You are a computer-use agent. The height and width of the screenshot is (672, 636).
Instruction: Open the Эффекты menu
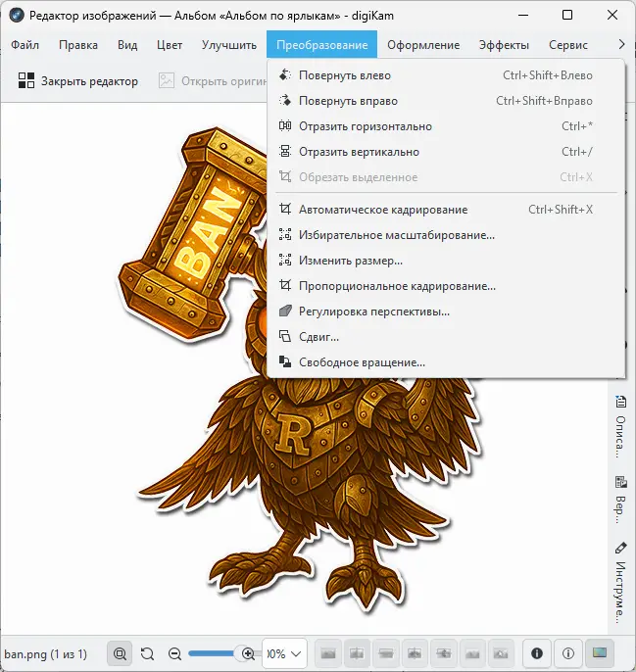(504, 45)
